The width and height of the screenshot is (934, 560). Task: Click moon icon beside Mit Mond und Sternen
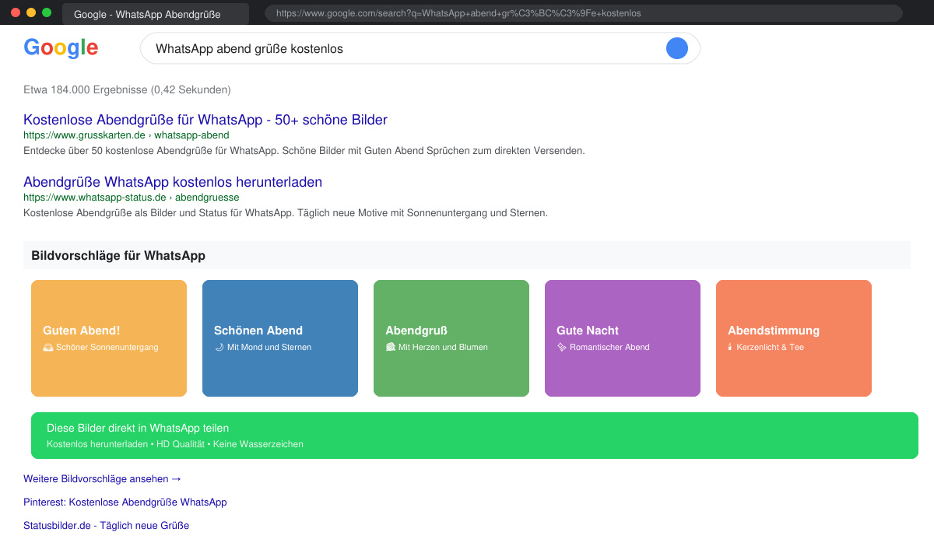tap(219, 348)
